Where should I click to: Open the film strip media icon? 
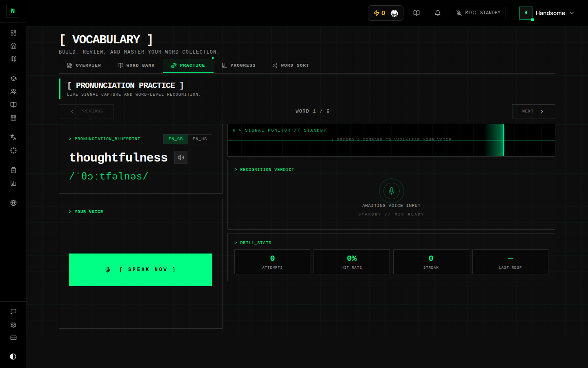[x=13, y=118]
